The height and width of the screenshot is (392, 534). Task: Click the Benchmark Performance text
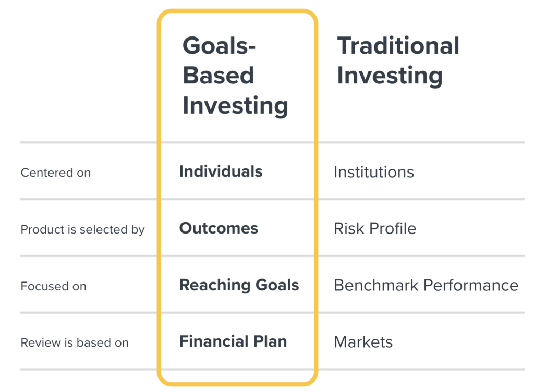(x=426, y=285)
